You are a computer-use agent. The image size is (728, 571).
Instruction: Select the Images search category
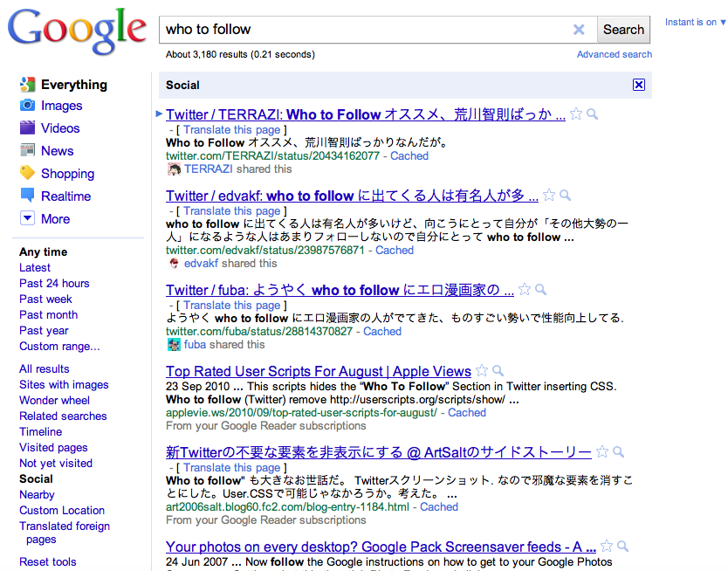(x=61, y=106)
